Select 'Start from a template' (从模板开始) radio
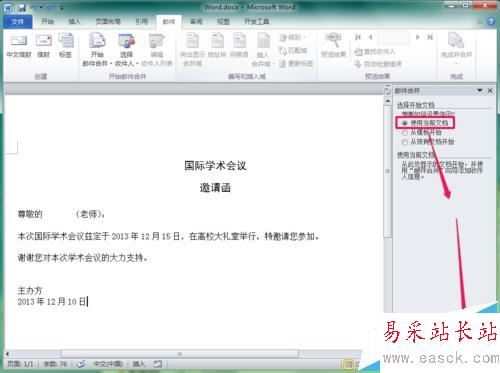The height and width of the screenshot is (373, 500). pos(422,132)
